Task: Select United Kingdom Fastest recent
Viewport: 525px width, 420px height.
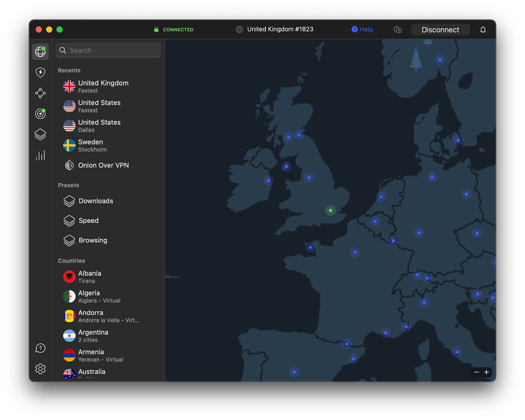Action: (x=109, y=87)
